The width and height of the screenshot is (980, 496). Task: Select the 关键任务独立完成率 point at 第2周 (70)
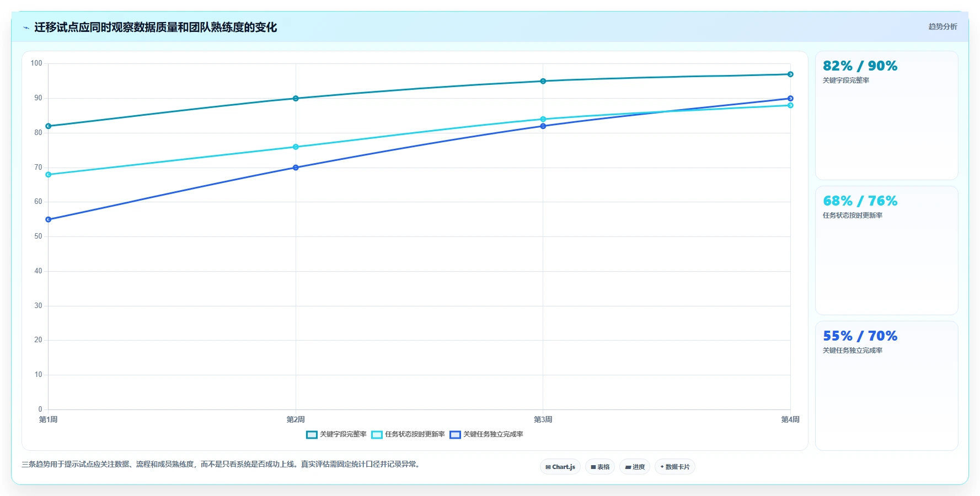pyautogui.click(x=296, y=168)
